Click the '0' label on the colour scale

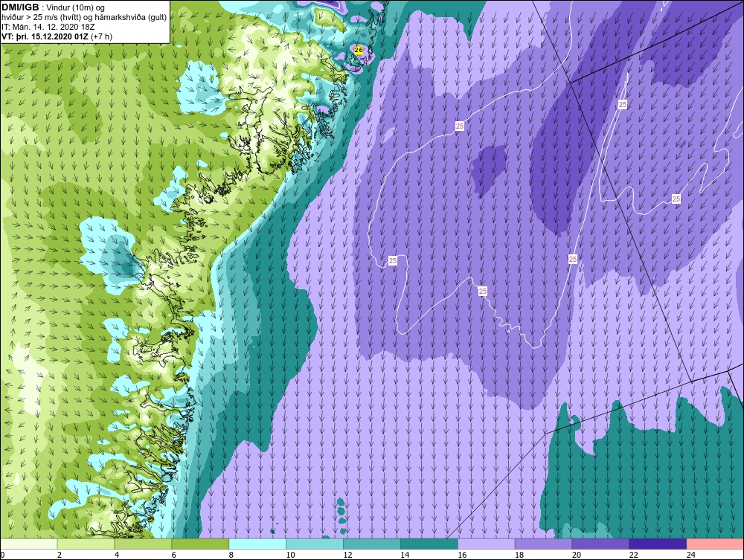coord(2,555)
